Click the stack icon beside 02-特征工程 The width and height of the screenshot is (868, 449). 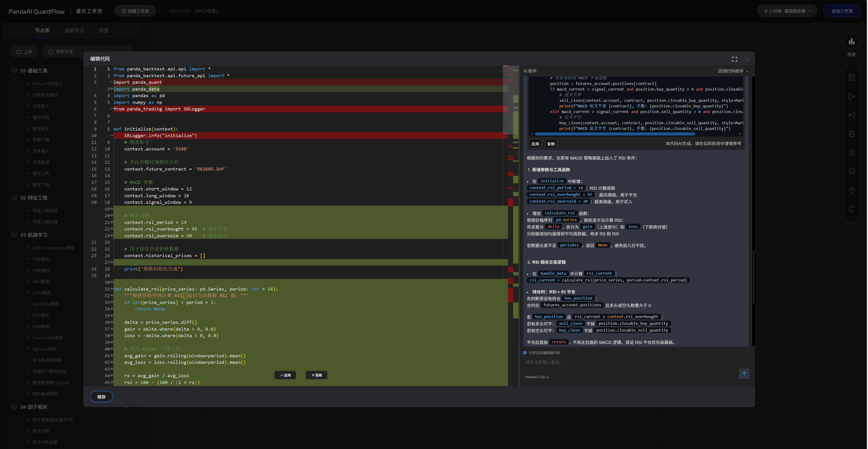14,197
